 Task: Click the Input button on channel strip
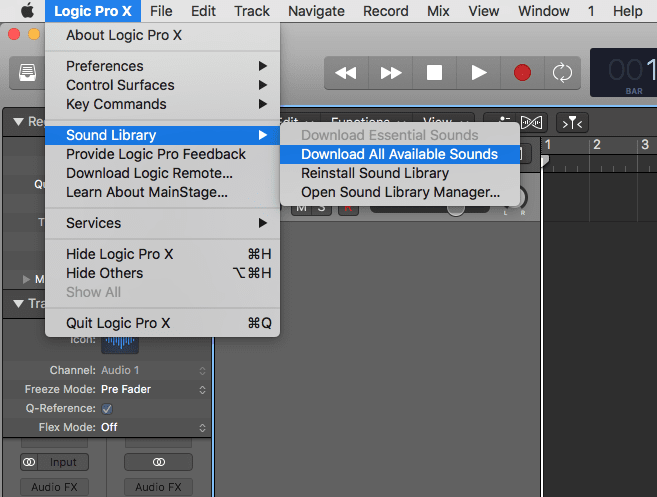(63, 462)
